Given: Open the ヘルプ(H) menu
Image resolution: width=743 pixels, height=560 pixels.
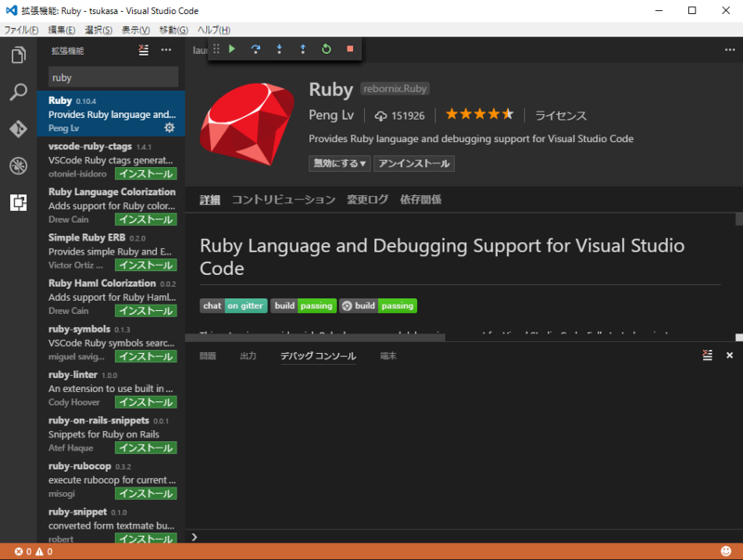Looking at the screenshot, I should [x=214, y=30].
